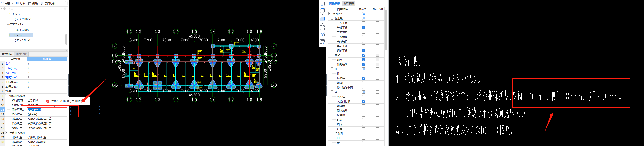Collapse the 柱 group node
Screen dimensions: 644x146
[x=332, y=69]
